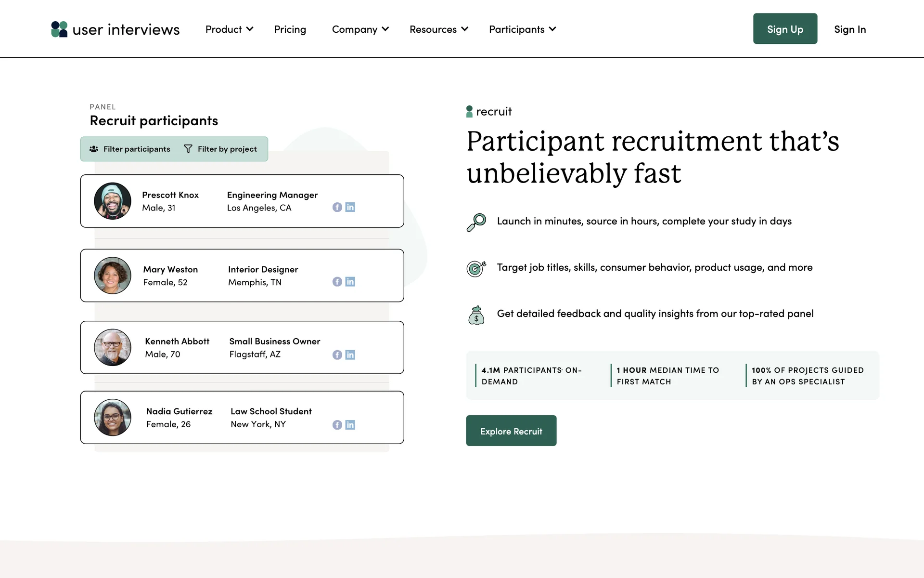Go to the Pricing page
The height and width of the screenshot is (578, 924).
(290, 29)
